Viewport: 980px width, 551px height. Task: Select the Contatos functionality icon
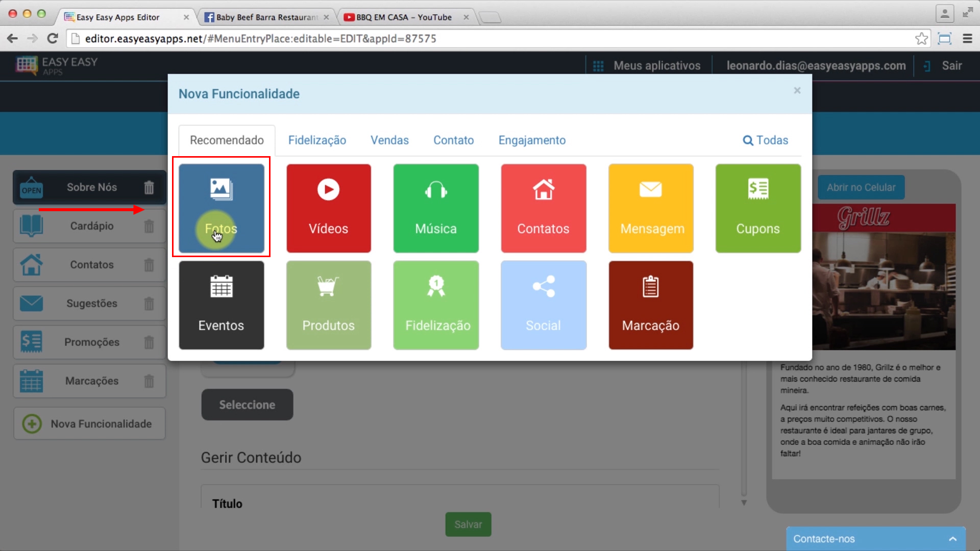click(543, 208)
